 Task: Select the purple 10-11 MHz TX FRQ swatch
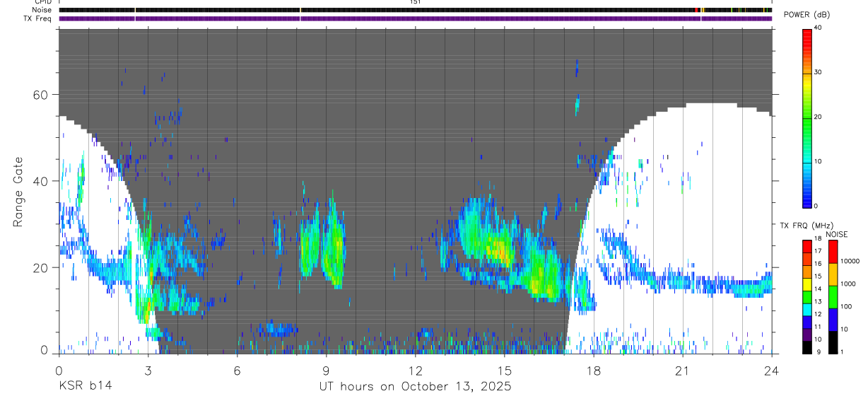pyautogui.click(x=807, y=335)
